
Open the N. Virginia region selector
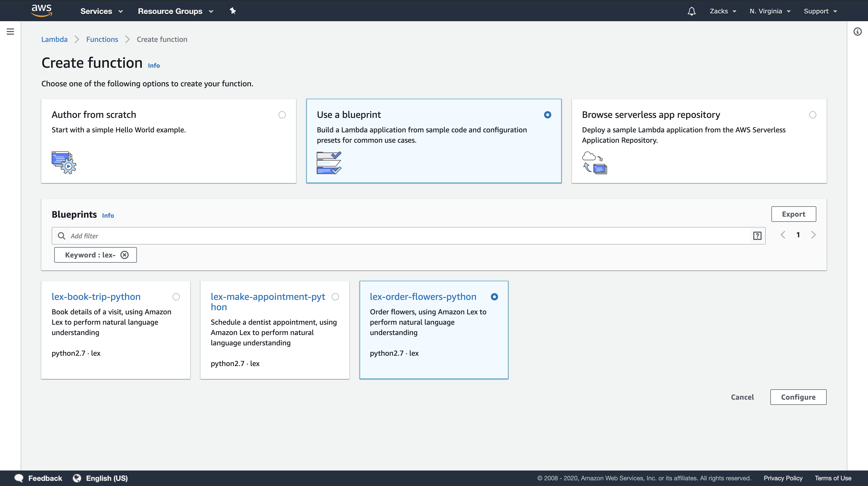coord(770,11)
